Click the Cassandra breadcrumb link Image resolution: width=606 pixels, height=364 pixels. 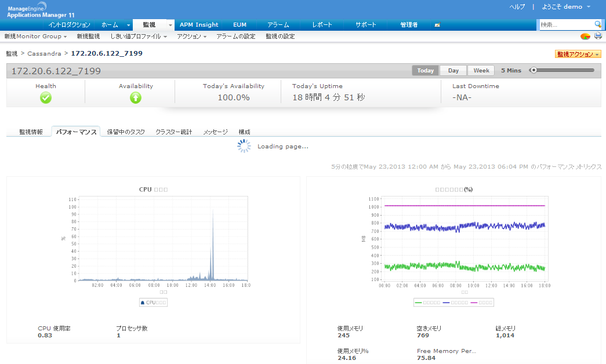click(44, 53)
